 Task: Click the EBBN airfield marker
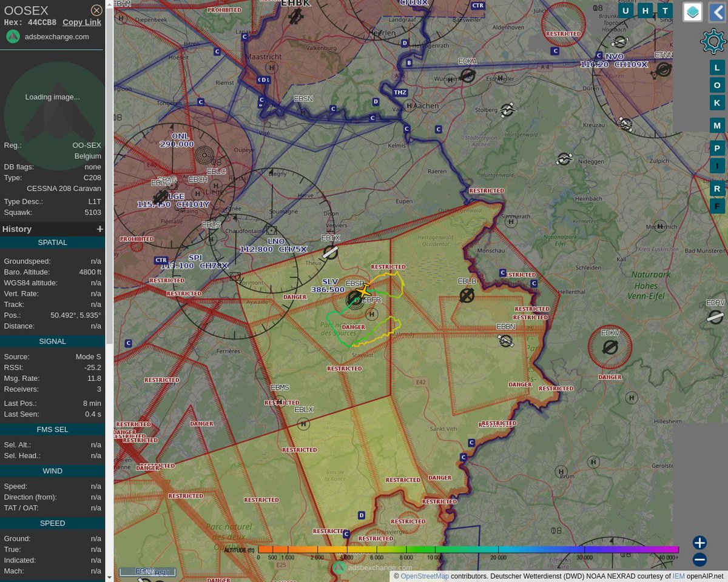(x=505, y=341)
